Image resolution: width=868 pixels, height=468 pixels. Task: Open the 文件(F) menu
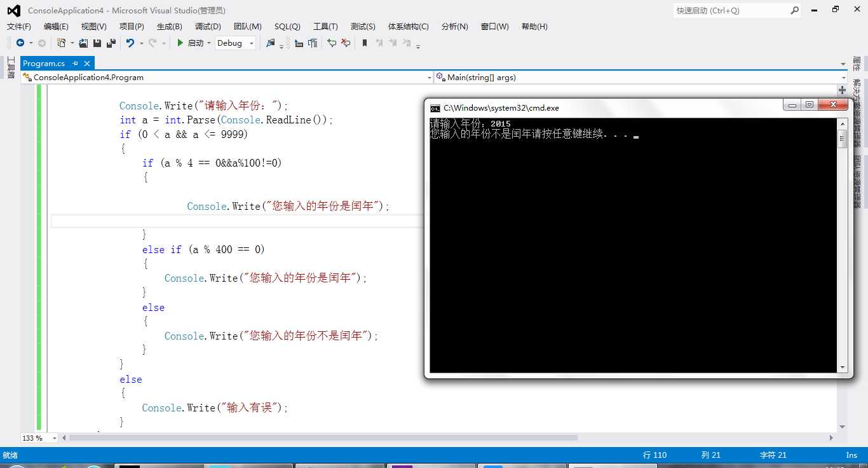coord(19,27)
